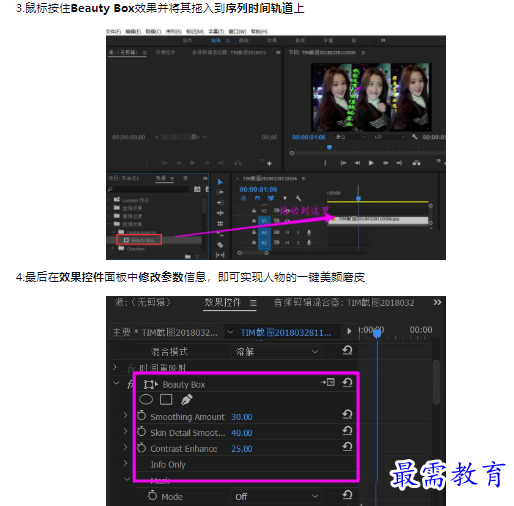Reset the Contrast Enhance parameter
Viewport: 514px width, 506px height.
pos(347,446)
